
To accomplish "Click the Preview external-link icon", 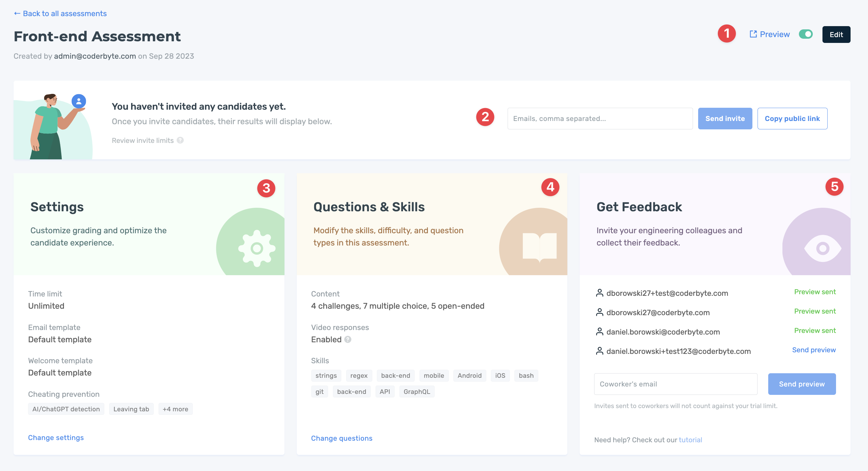I will coord(753,34).
